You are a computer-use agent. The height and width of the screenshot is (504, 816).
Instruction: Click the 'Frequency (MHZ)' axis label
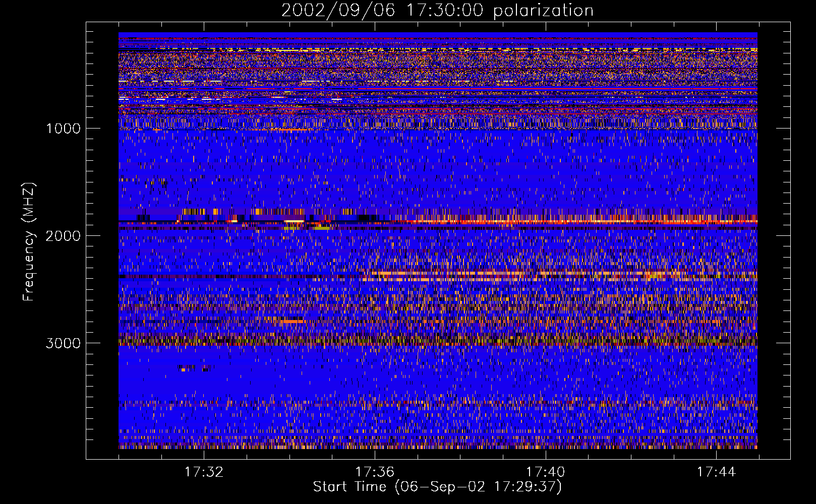click(x=29, y=242)
